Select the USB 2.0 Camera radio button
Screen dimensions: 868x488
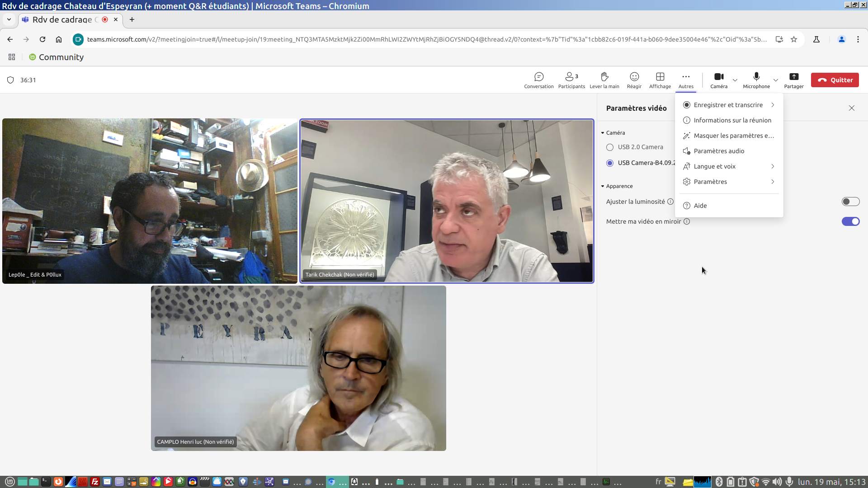click(610, 147)
